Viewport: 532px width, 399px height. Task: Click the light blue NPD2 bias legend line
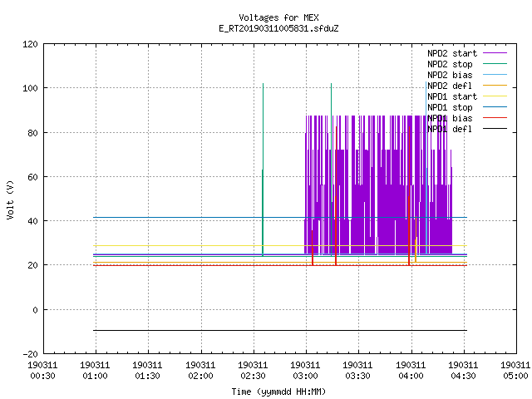coord(495,74)
